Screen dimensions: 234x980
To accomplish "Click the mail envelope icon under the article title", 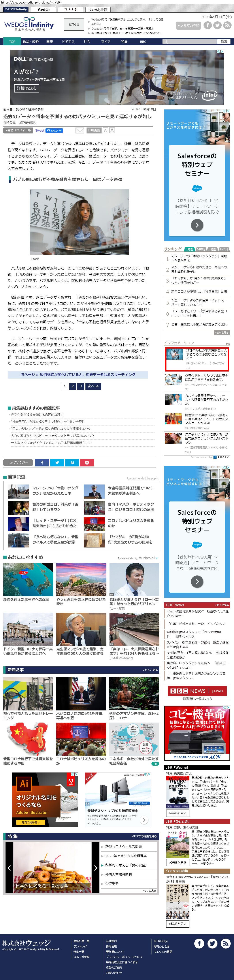I will pyautogui.click(x=80, y=131).
